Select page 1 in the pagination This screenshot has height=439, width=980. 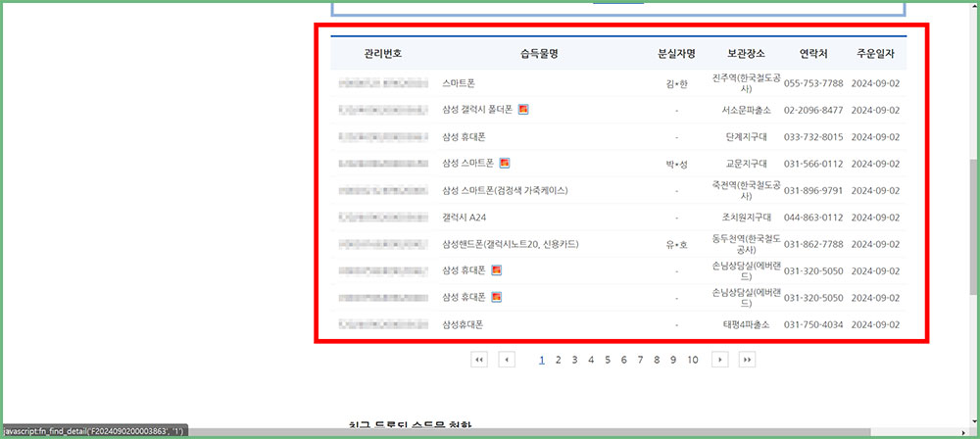coord(542,360)
